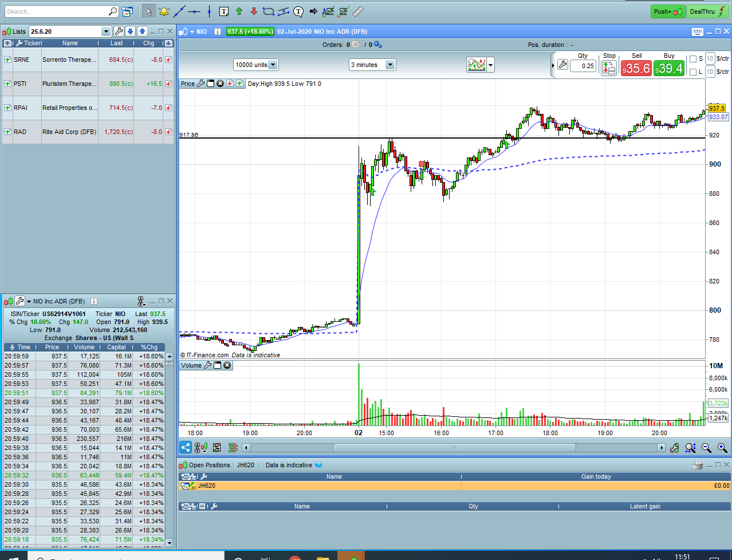This screenshot has height=560, width=732.
Task: Select the trend line drawing tool
Action: click(x=179, y=11)
